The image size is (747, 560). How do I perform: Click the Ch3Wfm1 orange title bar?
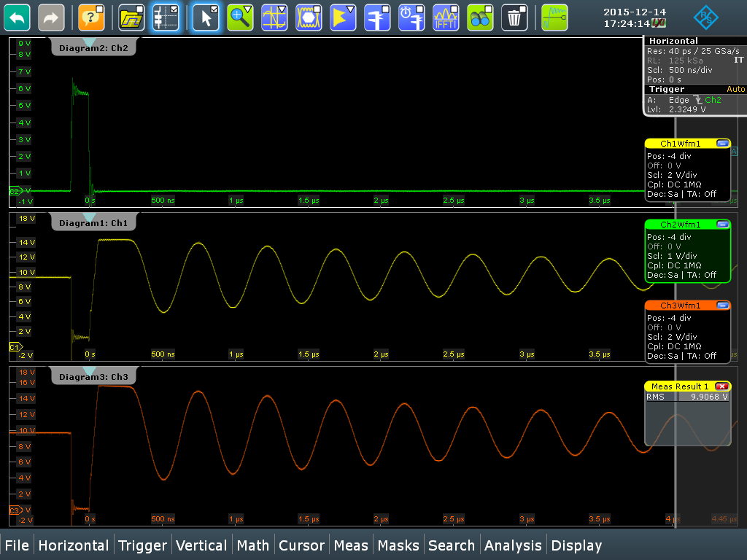pyautogui.click(x=681, y=306)
